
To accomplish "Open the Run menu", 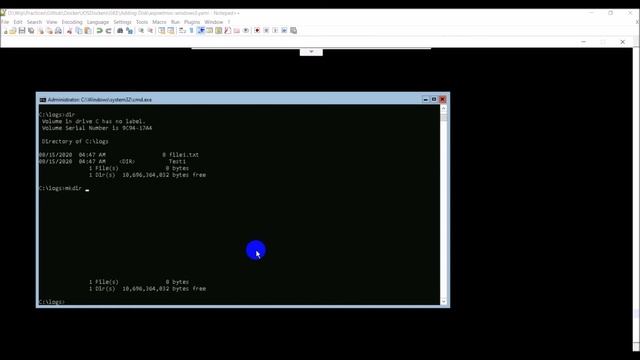I will coord(175,22).
